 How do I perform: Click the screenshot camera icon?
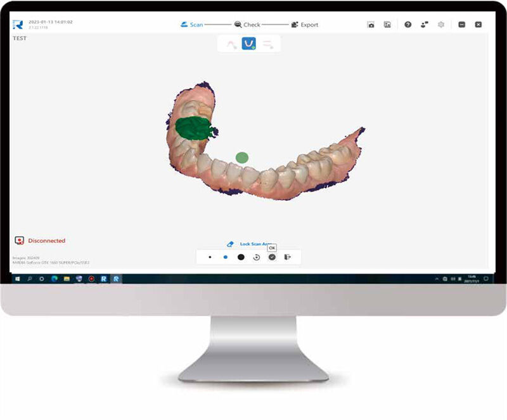click(371, 25)
